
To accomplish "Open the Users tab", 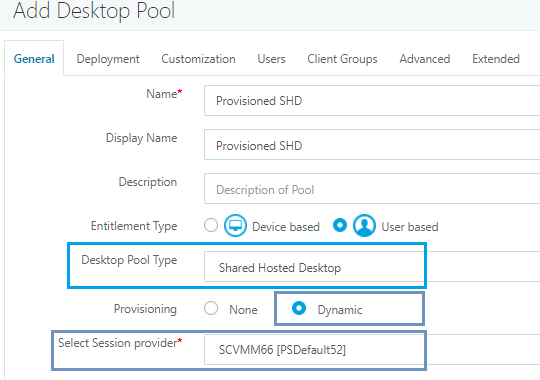I will (x=271, y=59).
